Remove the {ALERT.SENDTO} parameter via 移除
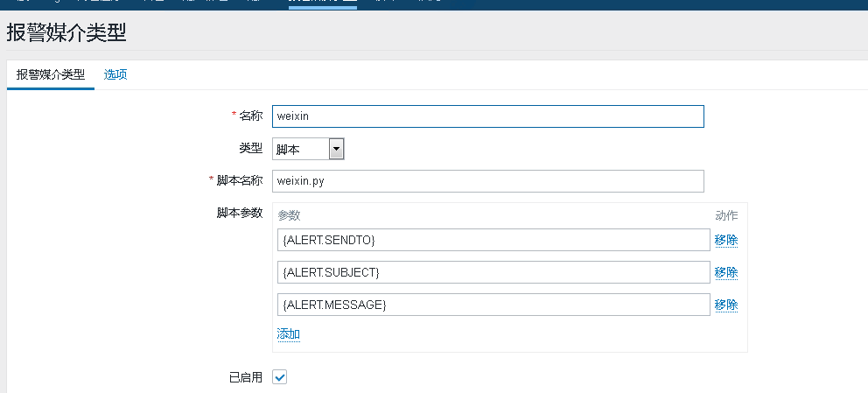This screenshot has width=868, height=393. coord(726,240)
